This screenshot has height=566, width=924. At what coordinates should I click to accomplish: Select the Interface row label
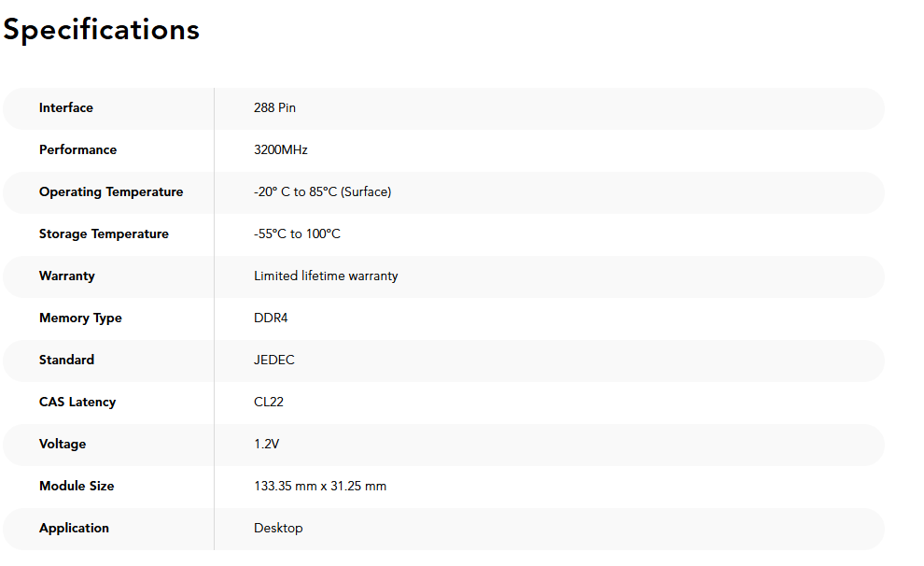coord(66,108)
